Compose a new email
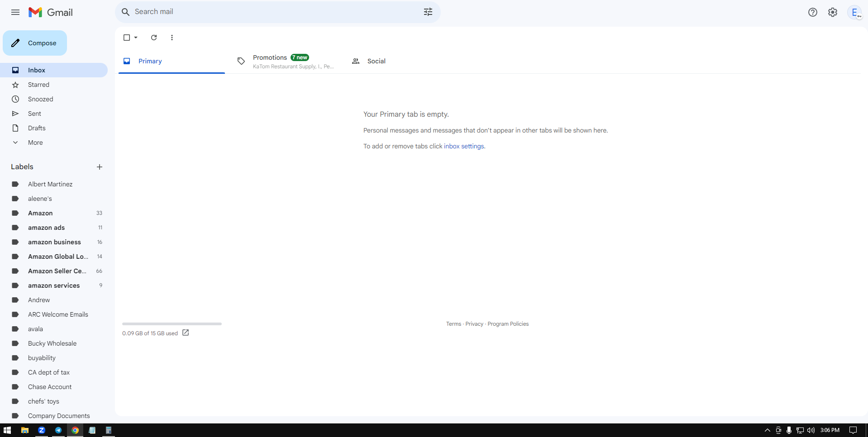This screenshot has height=437, width=868. tap(35, 43)
